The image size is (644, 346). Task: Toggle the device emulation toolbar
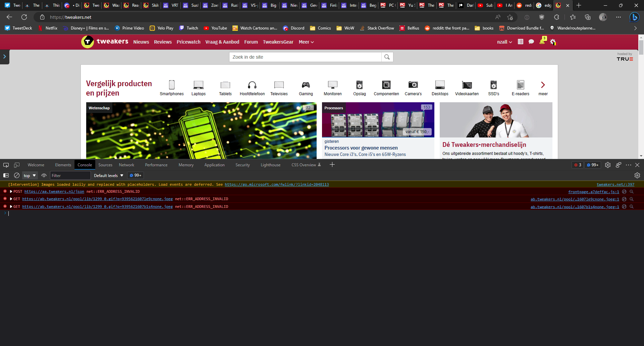[x=16, y=165]
